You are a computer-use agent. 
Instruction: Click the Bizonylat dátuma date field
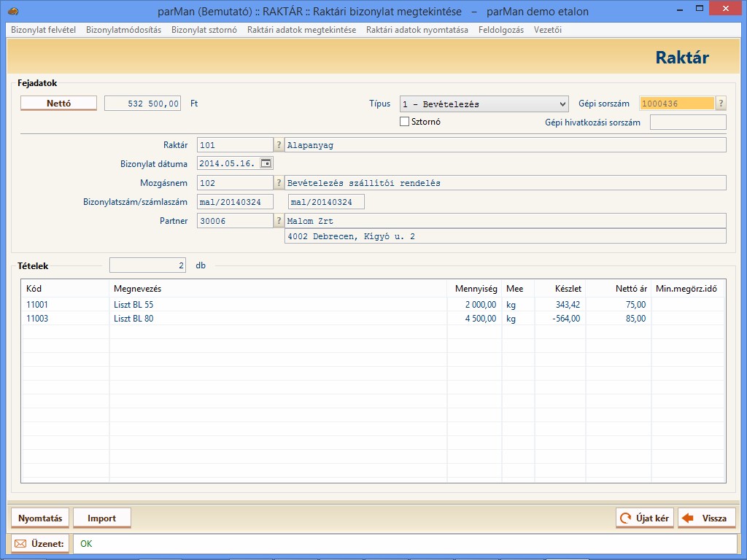[228, 163]
